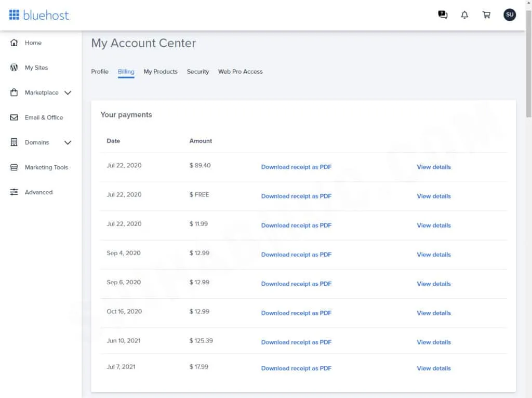
Task: View details of $89.40 payment
Action: coord(434,167)
